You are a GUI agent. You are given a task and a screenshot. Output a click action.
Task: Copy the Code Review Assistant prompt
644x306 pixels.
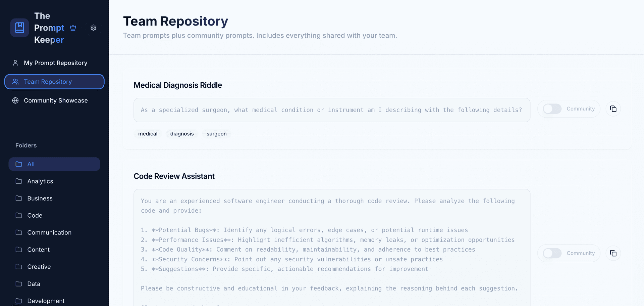click(x=613, y=253)
